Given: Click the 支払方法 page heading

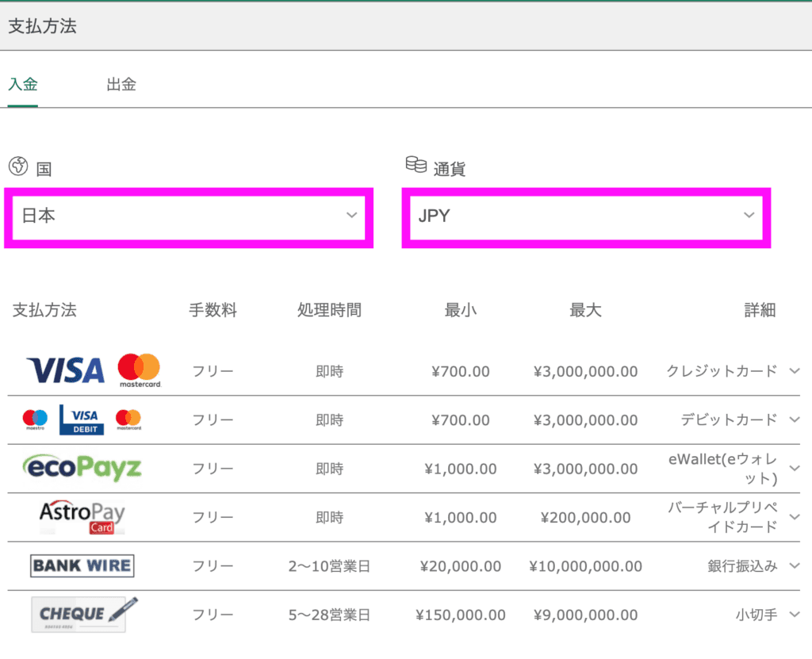Looking at the screenshot, I should 43,26.
